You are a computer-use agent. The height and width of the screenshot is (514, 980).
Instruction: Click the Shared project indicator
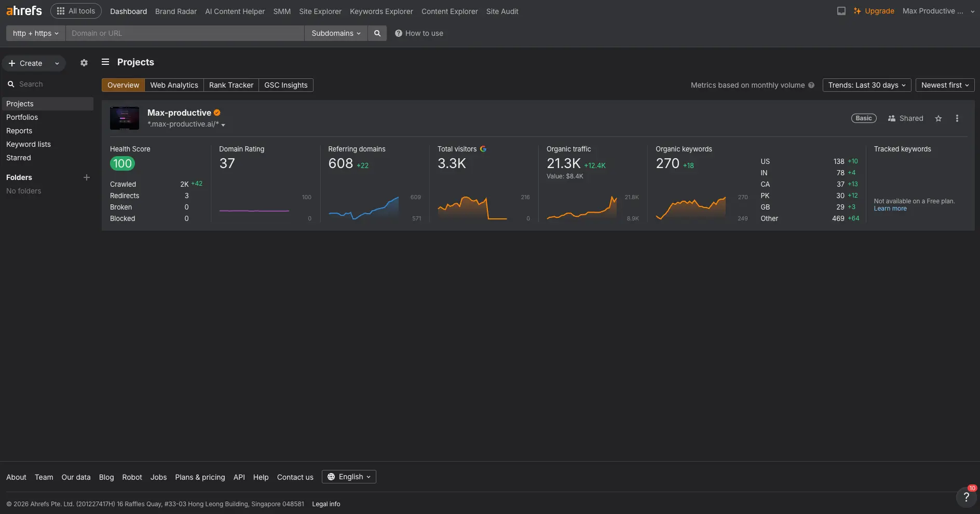tap(906, 118)
